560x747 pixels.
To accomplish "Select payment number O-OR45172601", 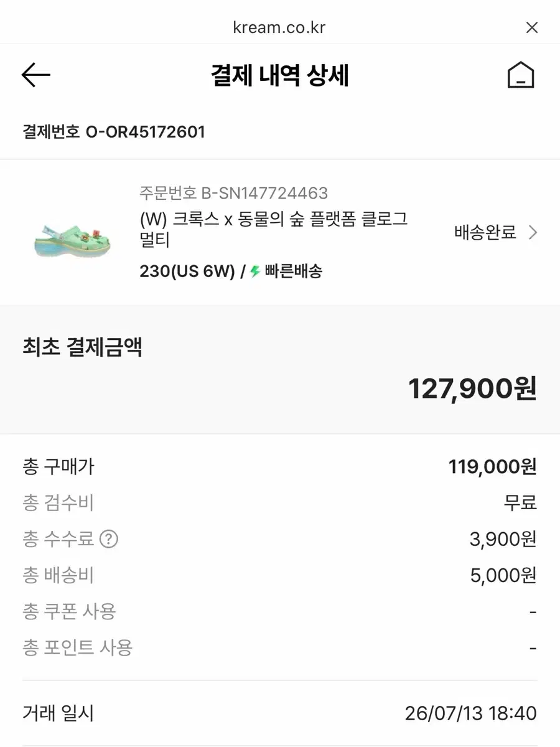I will click(114, 132).
